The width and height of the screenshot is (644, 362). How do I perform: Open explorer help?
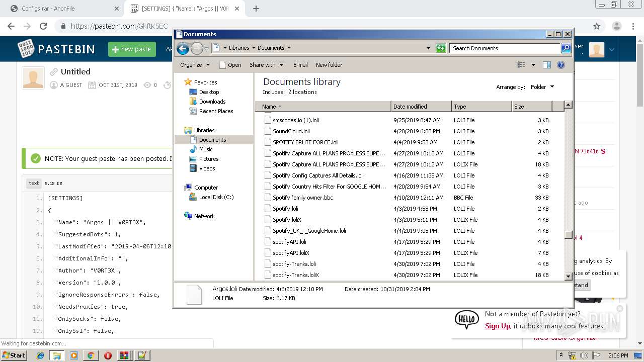(561, 65)
